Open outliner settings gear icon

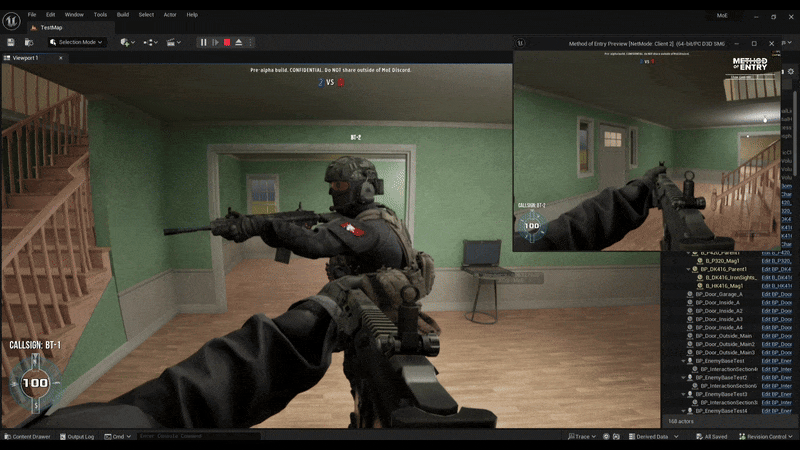791,71
